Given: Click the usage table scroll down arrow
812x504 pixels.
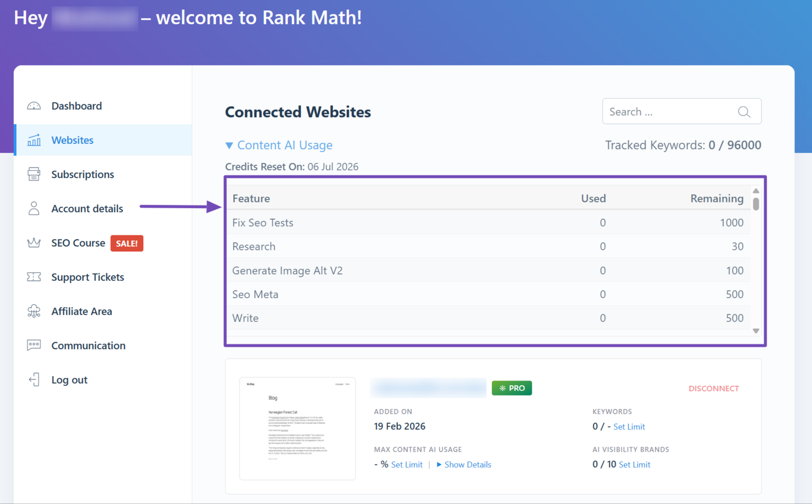Looking at the screenshot, I should (756, 331).
